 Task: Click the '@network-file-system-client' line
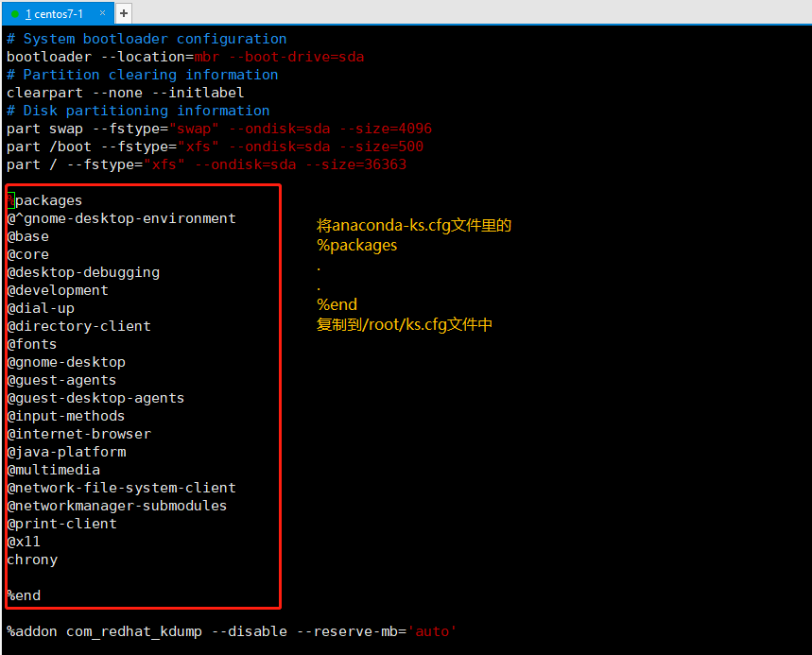coord(122,488)
